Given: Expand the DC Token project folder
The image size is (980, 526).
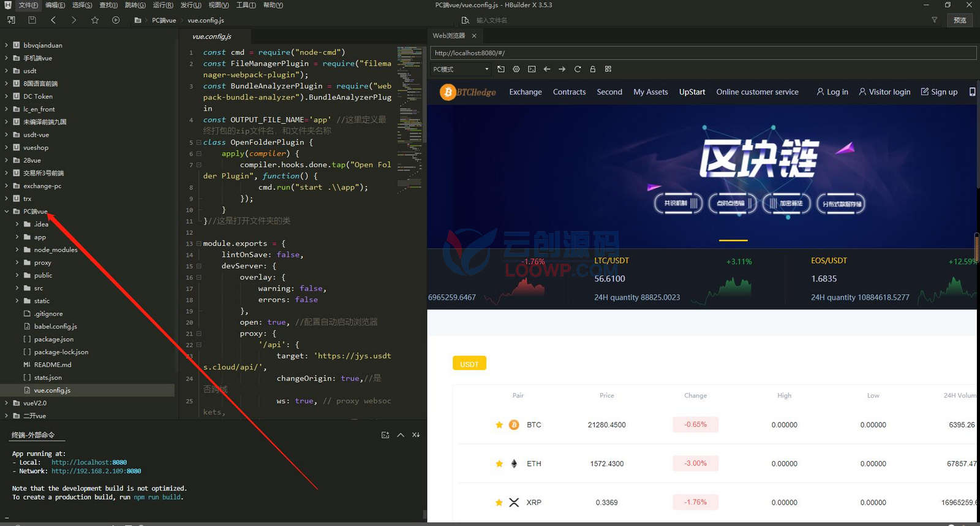Looking at the screenshot, I should click(7, 96).
